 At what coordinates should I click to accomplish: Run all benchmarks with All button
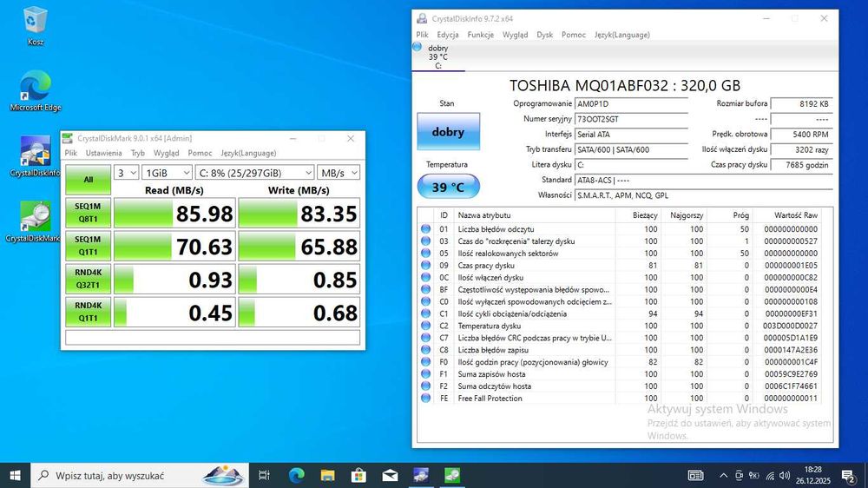pyautogui.click(x=88, y=180)
